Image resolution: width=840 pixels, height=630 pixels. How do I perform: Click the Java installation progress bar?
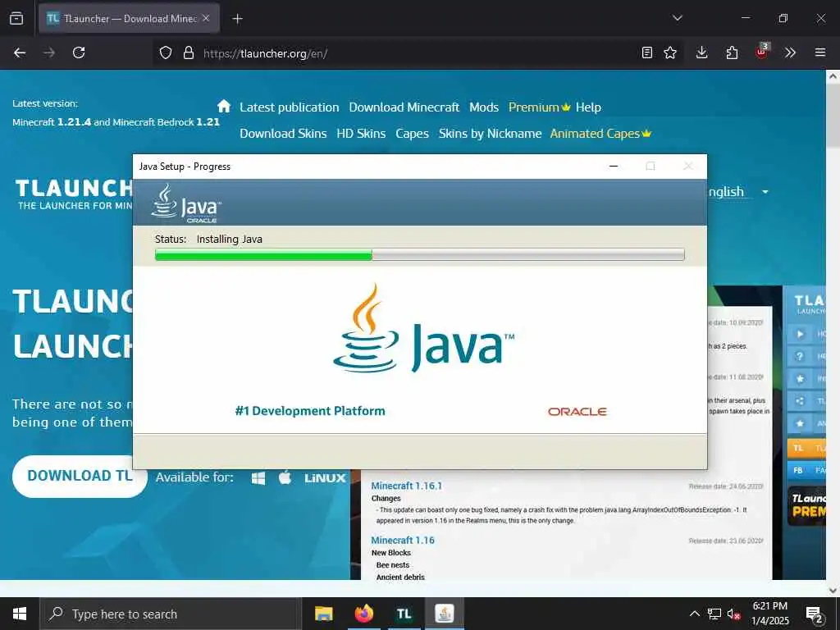click(419, 254)
